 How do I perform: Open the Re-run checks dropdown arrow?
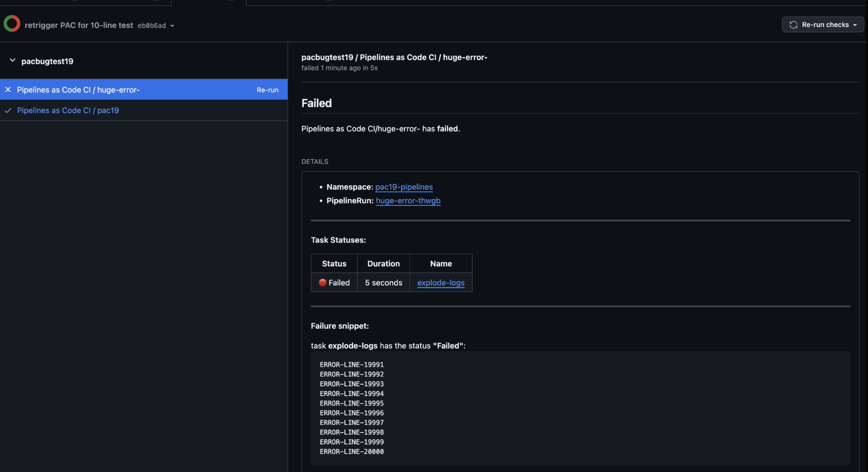click(855, 25)
